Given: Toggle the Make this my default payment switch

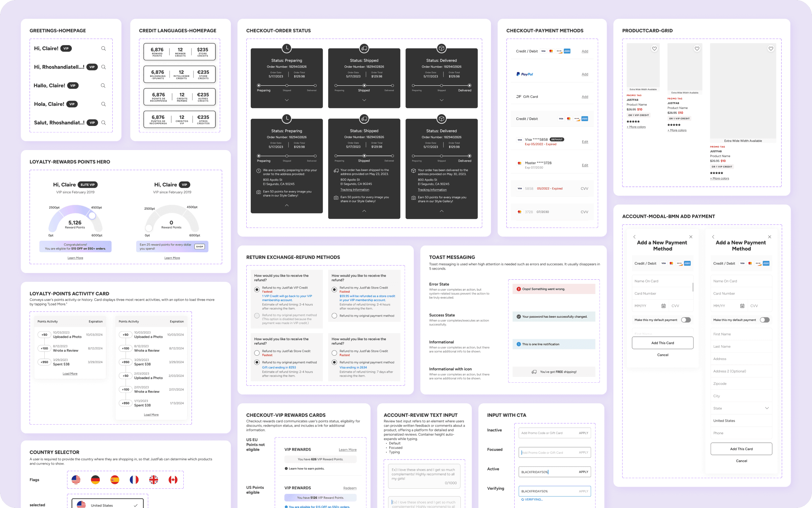Looking at the screenshot, I should [x=687, y=320].
